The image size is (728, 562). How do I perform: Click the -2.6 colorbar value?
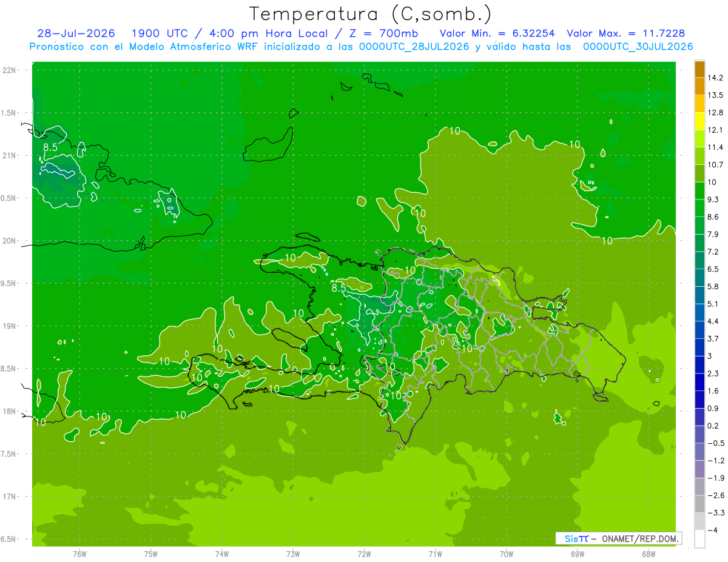[715, 495]
